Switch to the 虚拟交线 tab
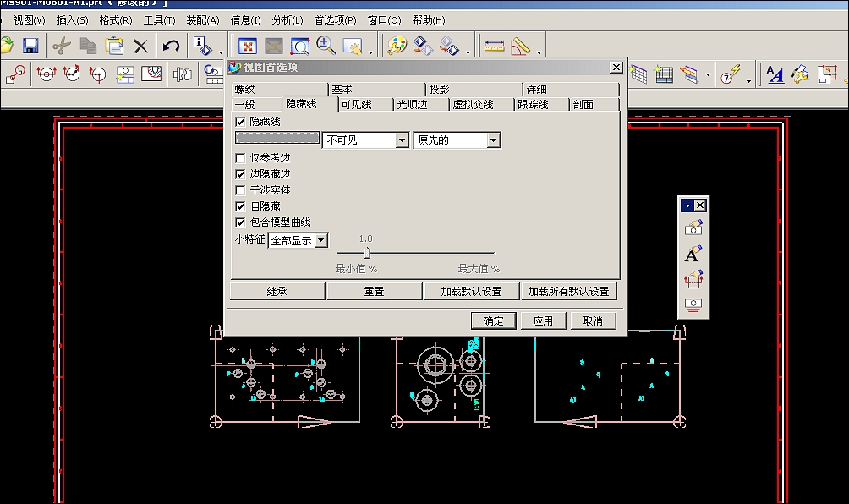 482,105
